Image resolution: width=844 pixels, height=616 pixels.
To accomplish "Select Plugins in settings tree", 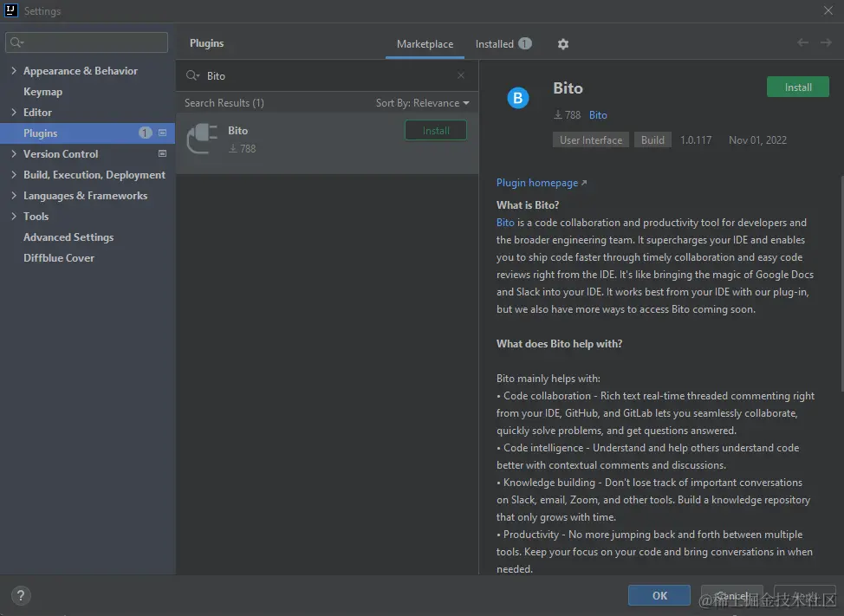I will [88, 133].
